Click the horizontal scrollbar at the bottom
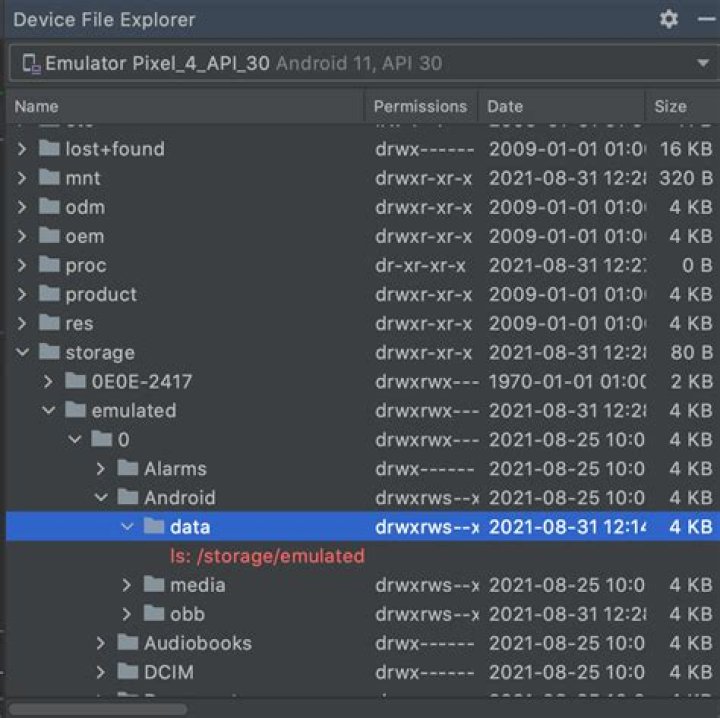Screen dimensions: 720x718 pos(98,709)
